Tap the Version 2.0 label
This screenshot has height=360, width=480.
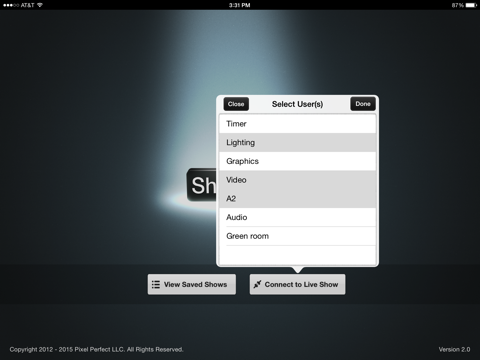coord(454,349)
